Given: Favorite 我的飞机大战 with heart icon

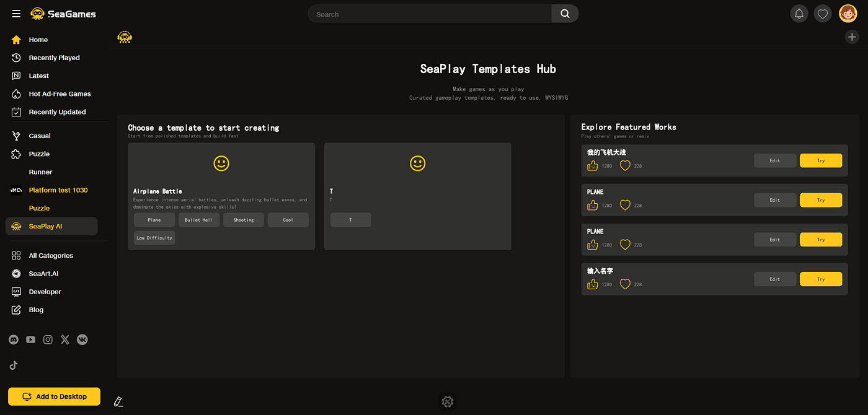Looking at the screenshot, I should 625,165.
